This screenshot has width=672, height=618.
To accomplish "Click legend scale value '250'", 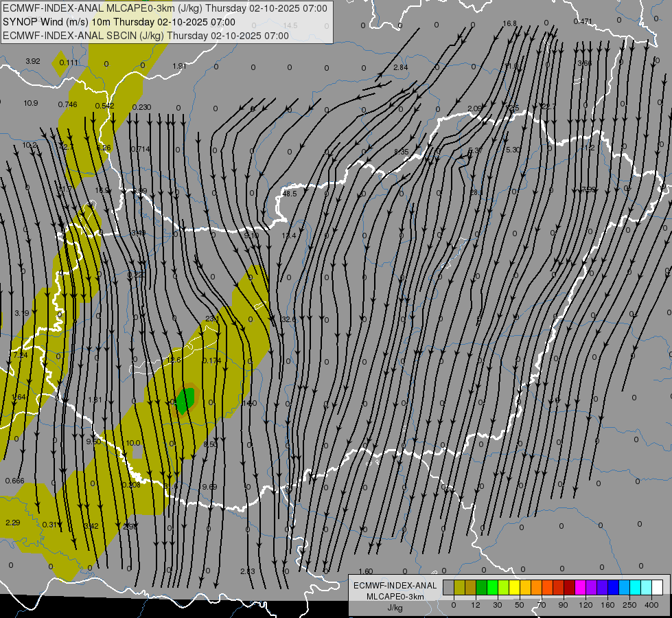I will (629, 605).
